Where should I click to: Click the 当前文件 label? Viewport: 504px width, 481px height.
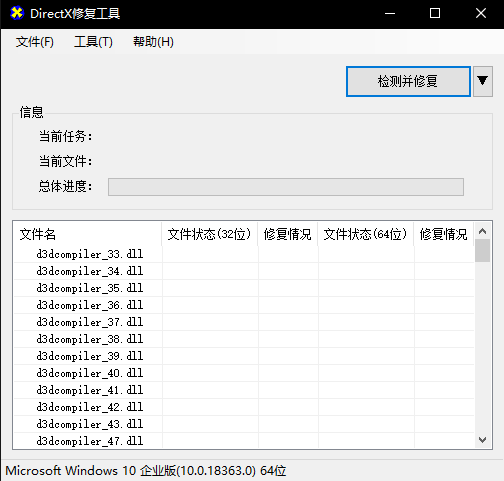click(65, 161)
